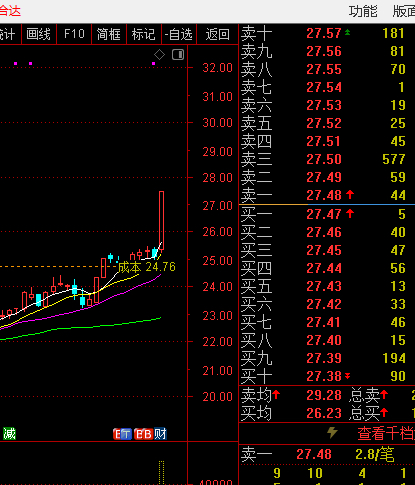Click the 返回 back button

[x=217, y=34]
